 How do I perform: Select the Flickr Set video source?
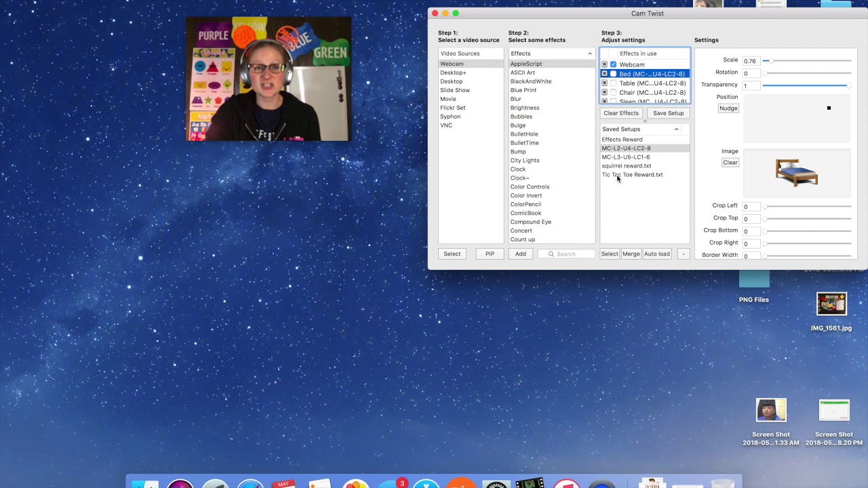tap(471, 108)
